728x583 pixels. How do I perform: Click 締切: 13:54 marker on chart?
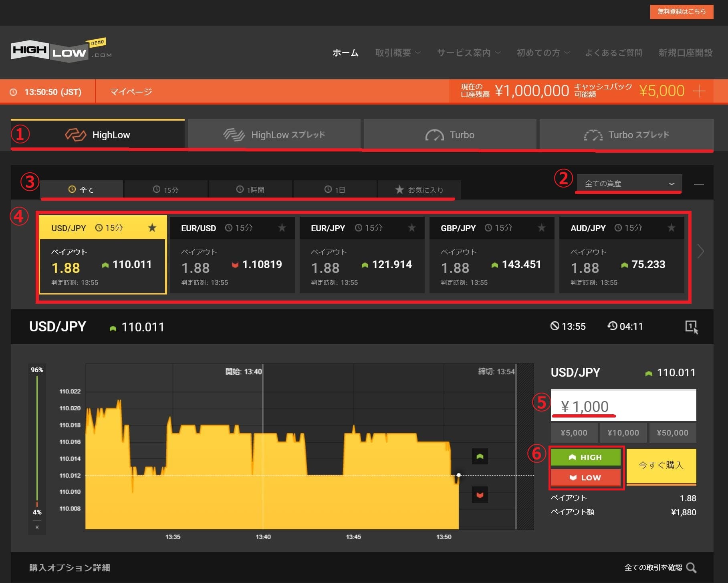(496, 371)
